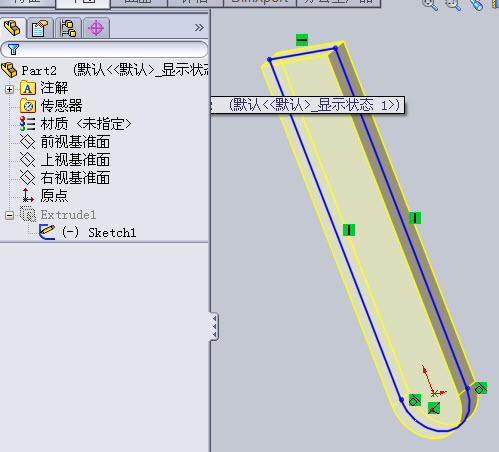Click the red sketch origin marker

coord(433,394)
